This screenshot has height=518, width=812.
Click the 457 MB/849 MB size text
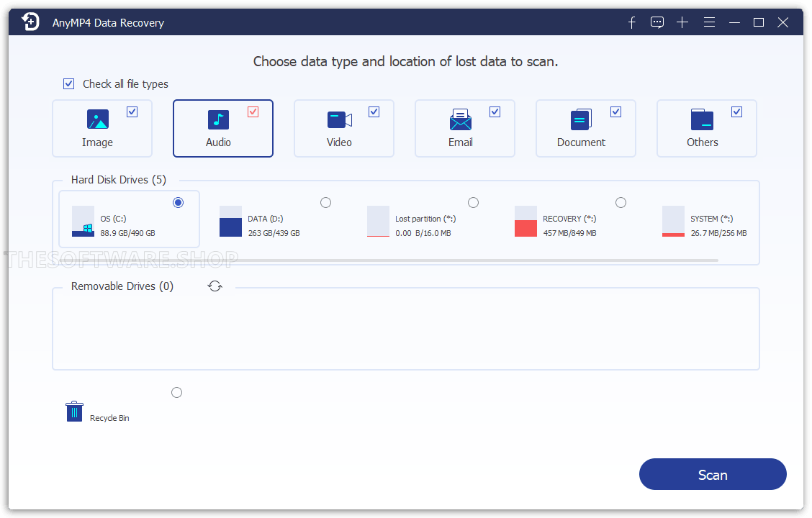pos(569,233)
